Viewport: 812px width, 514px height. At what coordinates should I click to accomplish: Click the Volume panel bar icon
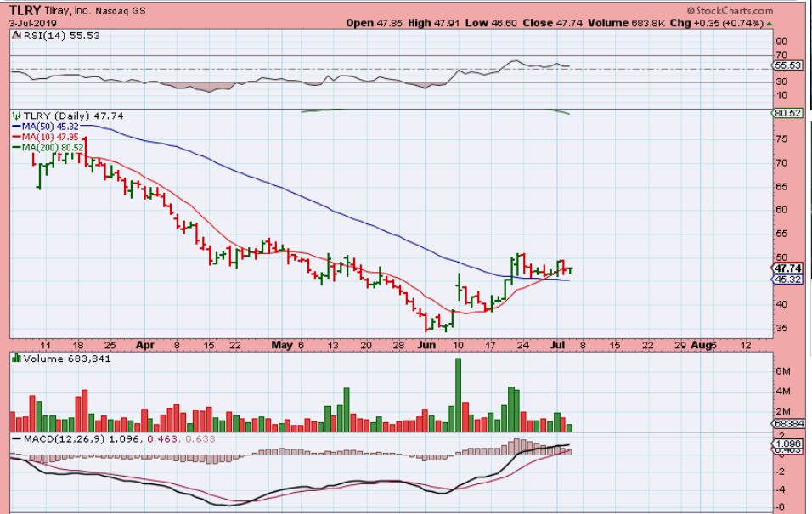click(17, 358)
